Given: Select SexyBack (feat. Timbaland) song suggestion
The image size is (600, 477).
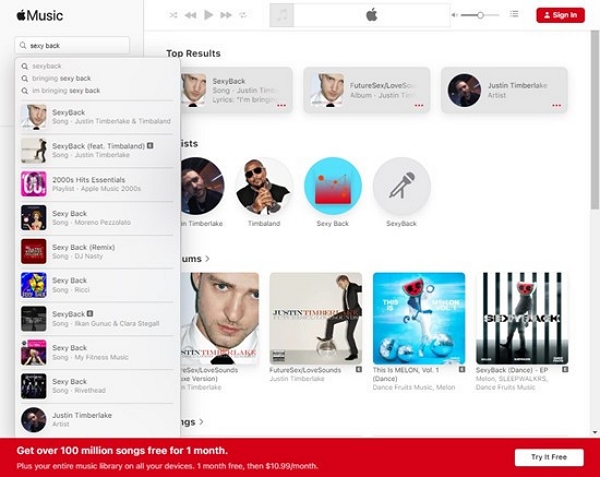Looking at the screenshot, I should coord(98,150).
